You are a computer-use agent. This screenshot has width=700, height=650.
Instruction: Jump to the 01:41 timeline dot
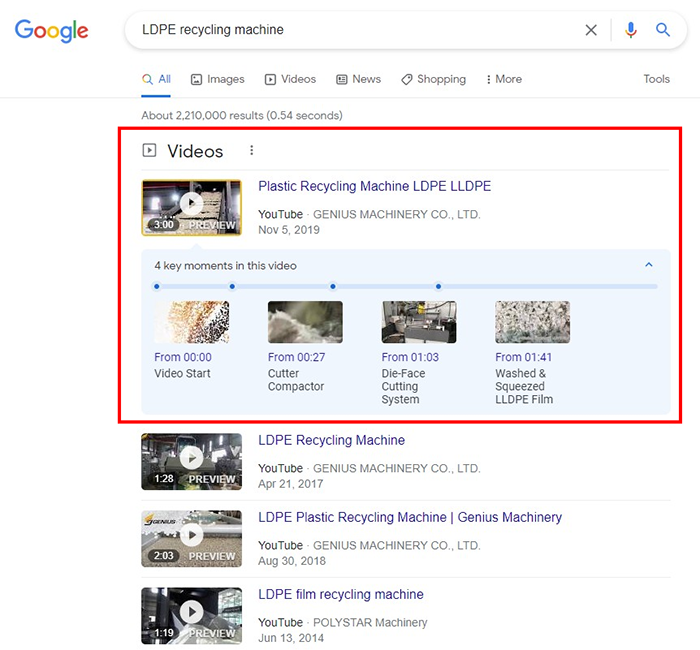click(x=438, y=287)
